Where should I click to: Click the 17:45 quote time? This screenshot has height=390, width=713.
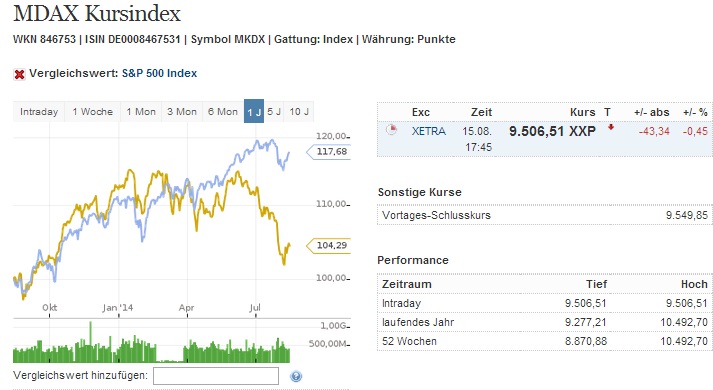478,147
